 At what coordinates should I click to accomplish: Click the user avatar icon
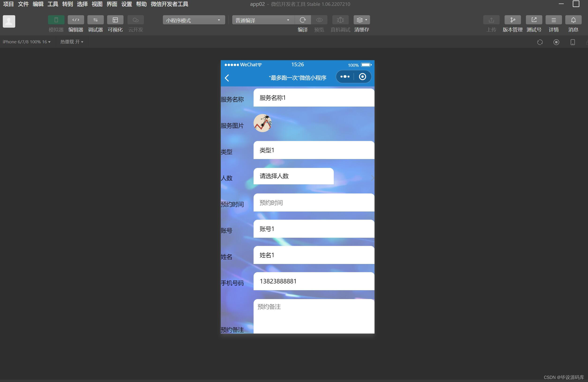pos(9,21)
